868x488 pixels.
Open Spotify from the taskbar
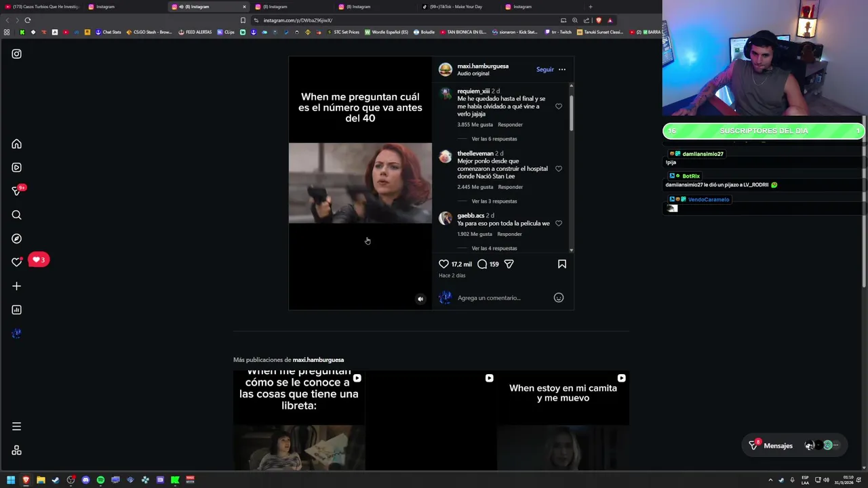(x=100, y=480)
